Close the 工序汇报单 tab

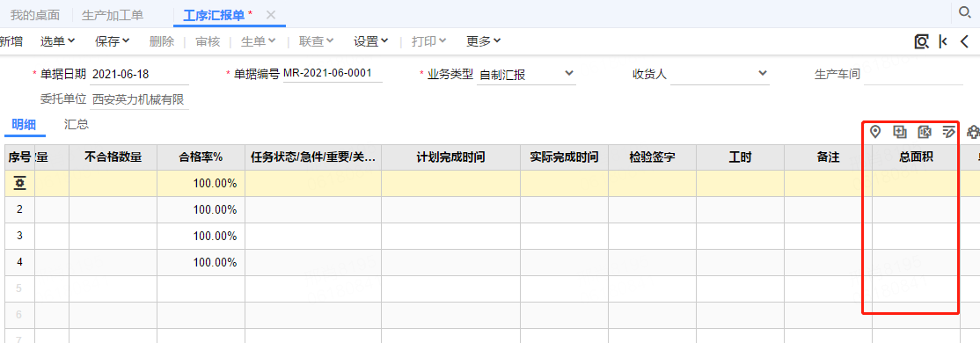(271, 15)
